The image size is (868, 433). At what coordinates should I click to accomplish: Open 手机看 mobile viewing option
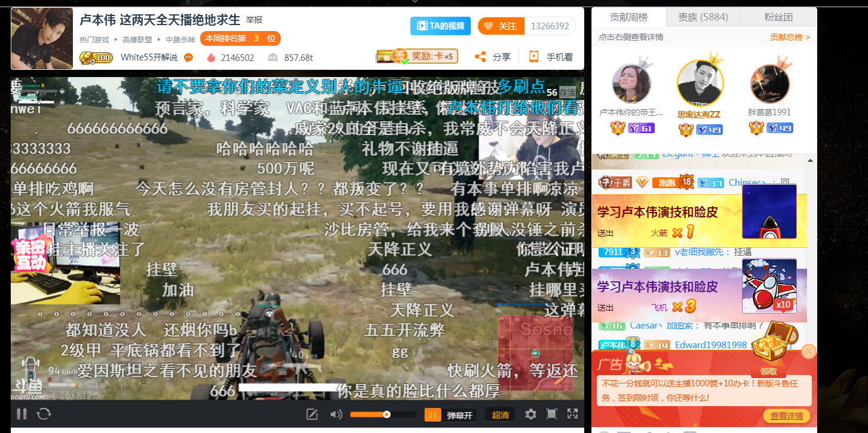[x=551, y=57]
